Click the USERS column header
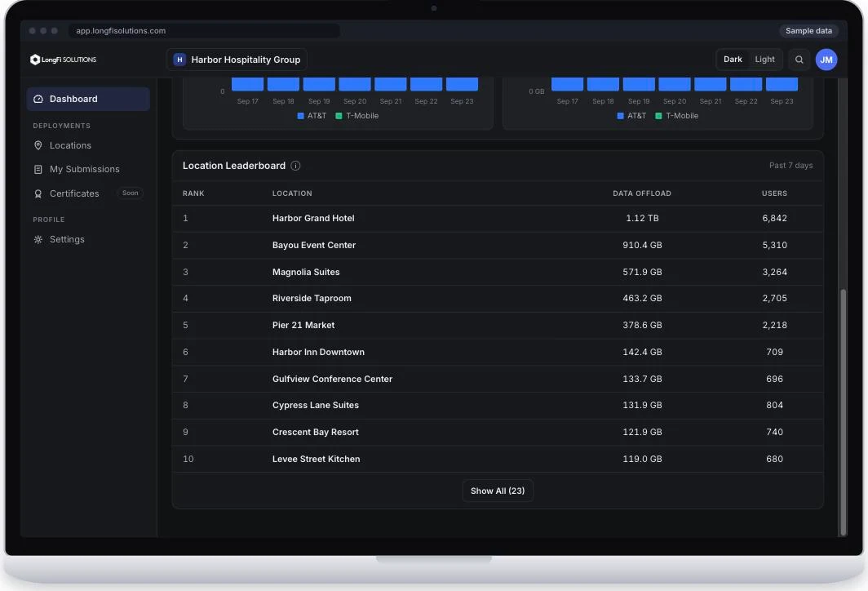 tap(774, 193)
